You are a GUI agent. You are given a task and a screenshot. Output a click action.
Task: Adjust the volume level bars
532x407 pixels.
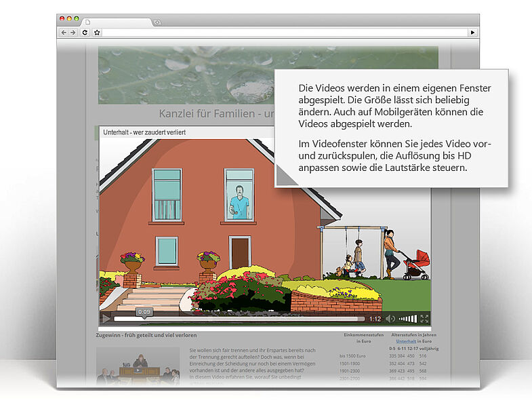(x=408, y=318)
